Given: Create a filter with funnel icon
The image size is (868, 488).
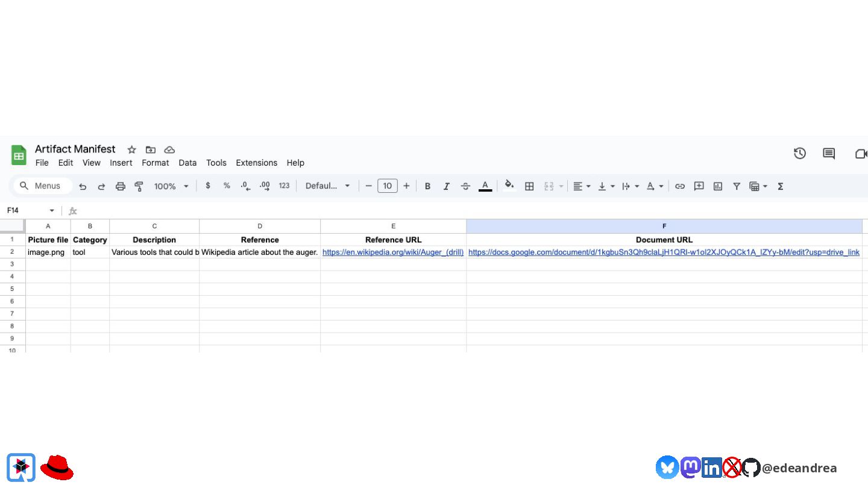Looking at the screenshot, I should click(736, 186).
